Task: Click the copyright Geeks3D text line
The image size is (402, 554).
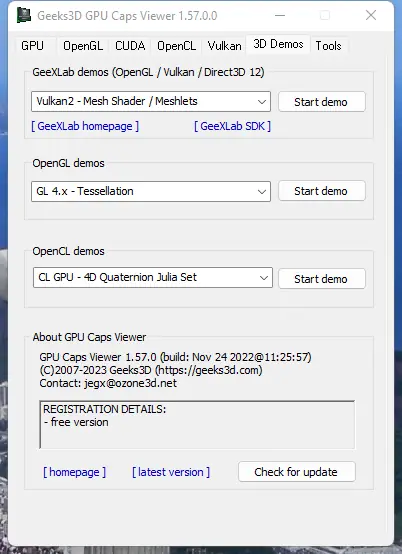Action: click(x=151, y=370)
